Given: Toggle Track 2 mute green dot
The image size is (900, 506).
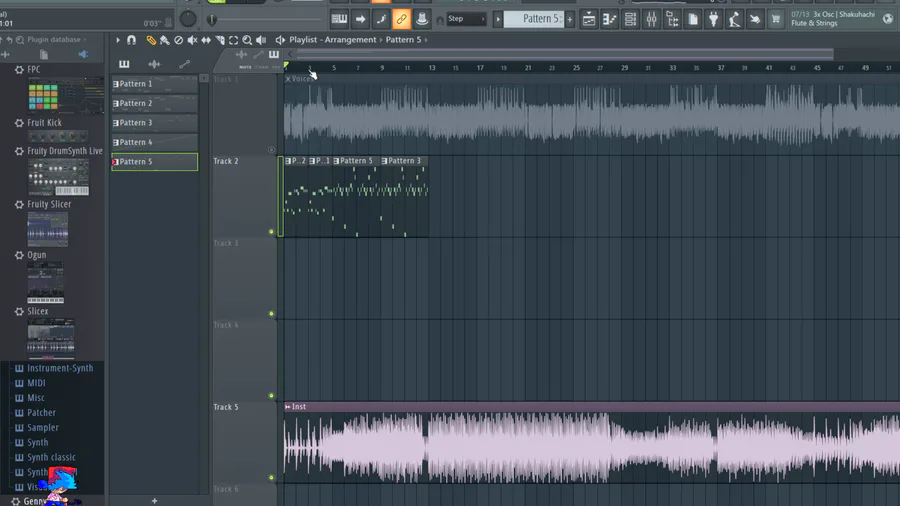Looking at the screenshot, I should point(271,232).
